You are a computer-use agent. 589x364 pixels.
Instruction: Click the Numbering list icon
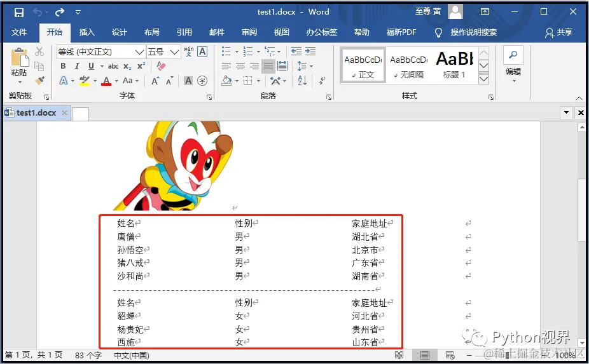point(248,51)
